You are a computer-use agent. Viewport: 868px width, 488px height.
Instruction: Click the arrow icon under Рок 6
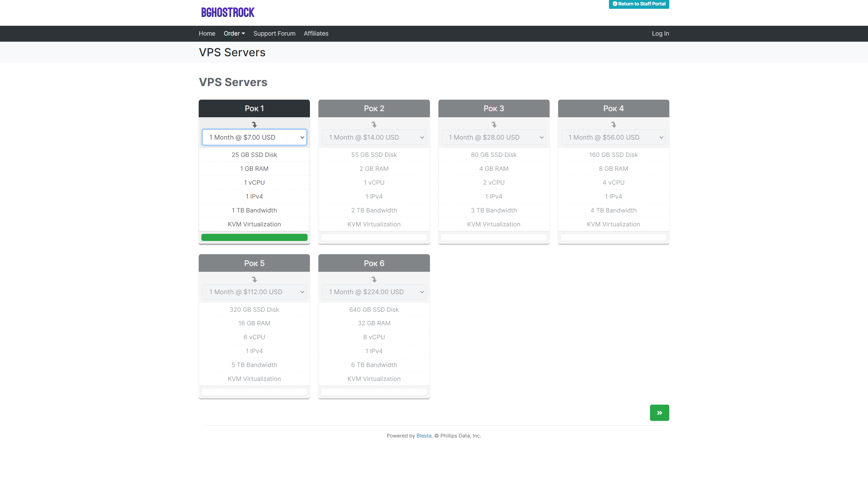[374, 280]
